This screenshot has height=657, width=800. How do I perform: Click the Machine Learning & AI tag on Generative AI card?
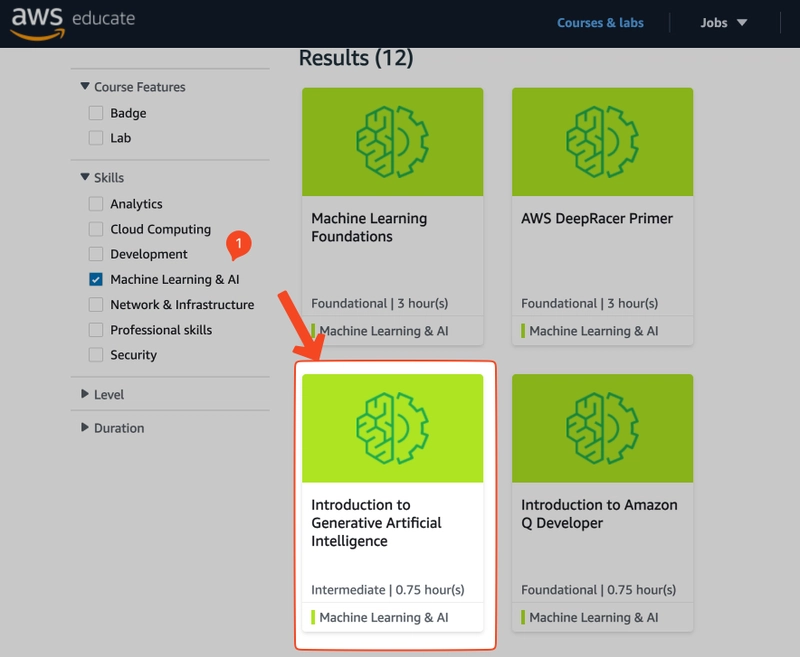(384, 617)
